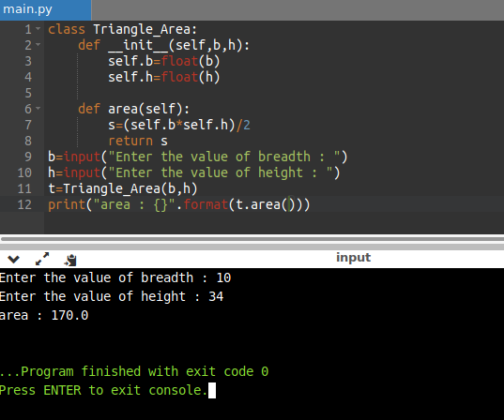504x420 pixels.
Task: Click the print format line 12
Action: click(x=178, y=204)
